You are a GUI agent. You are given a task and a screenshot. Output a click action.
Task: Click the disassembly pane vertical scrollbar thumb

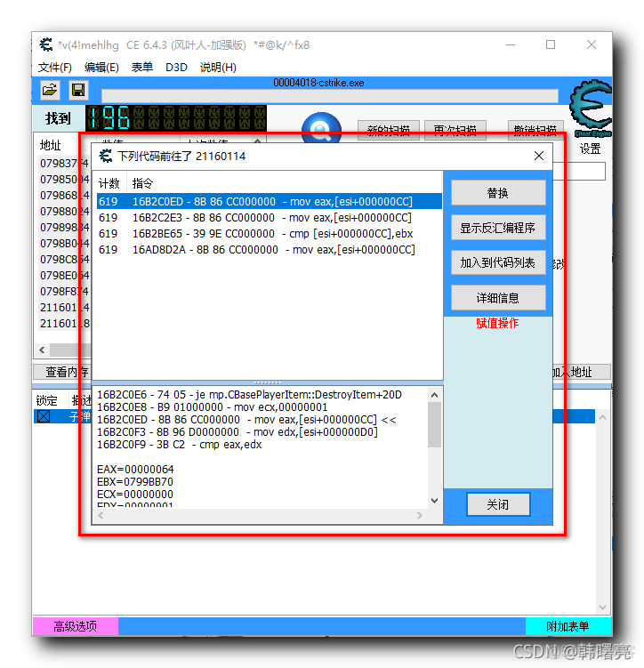(x=434, y=425)
